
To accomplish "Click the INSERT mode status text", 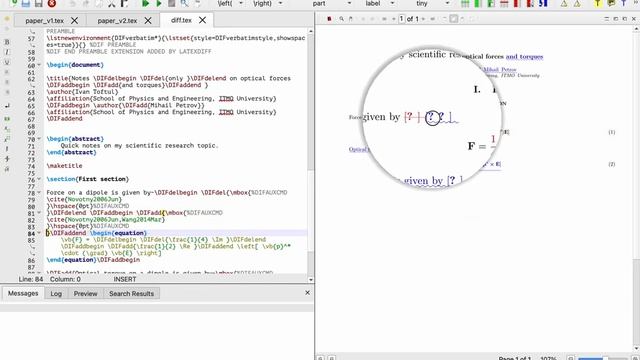I will point(125,279).
